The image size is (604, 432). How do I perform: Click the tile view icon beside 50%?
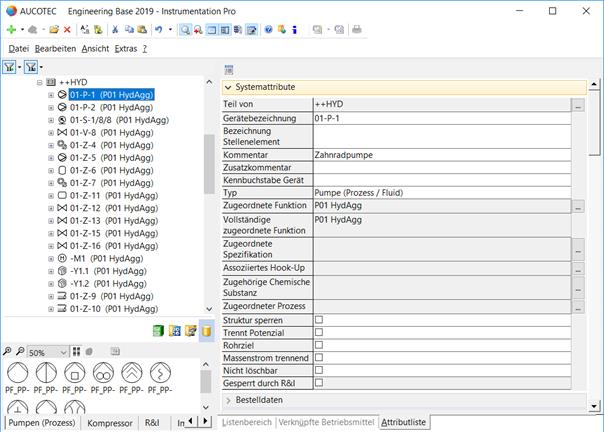(77, 351)
